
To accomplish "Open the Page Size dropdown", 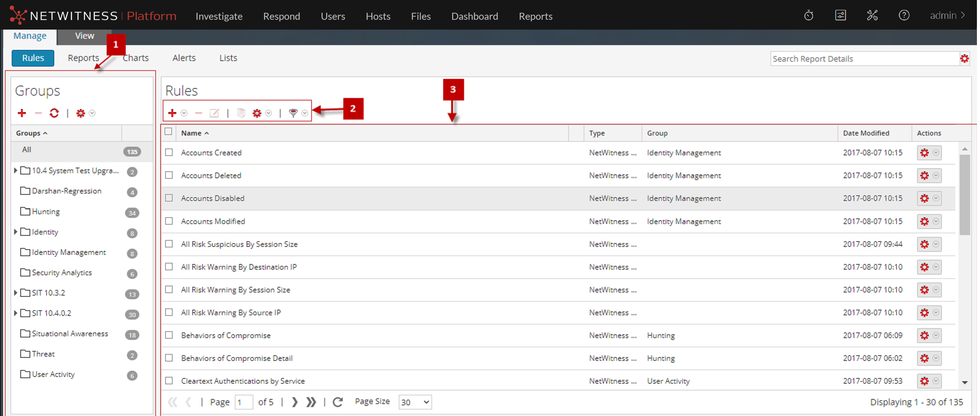I will click(415, 402).
